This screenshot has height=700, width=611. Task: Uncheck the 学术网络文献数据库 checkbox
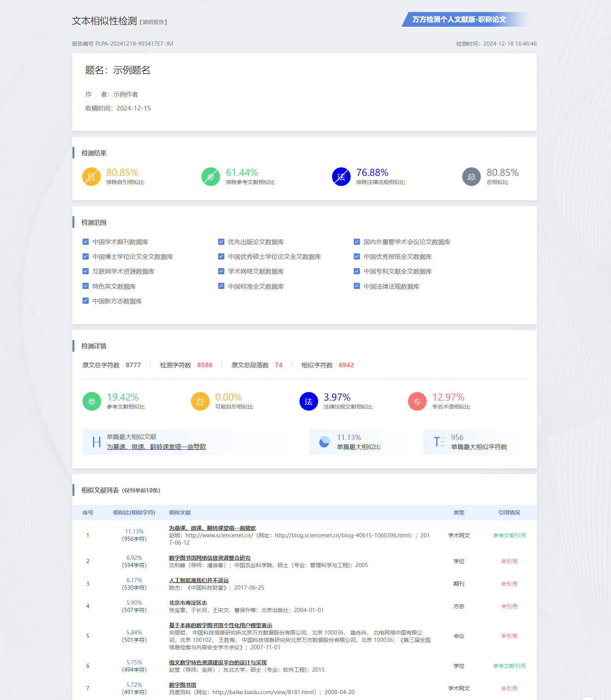(x=221, y=271)
